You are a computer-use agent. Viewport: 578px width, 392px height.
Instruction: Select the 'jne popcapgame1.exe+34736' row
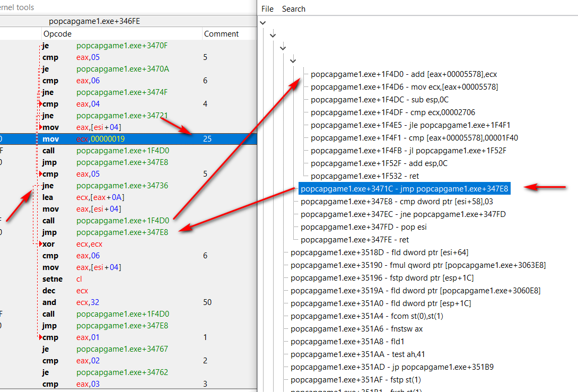pyautogui.click(x=128, y=186)
